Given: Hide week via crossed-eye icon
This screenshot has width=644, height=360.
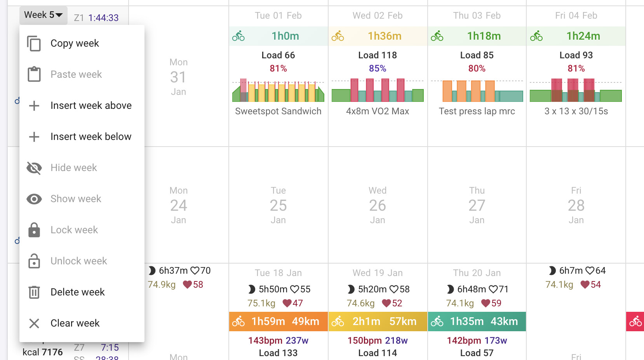Looking at the screenshot, I should tap(34, 168).
